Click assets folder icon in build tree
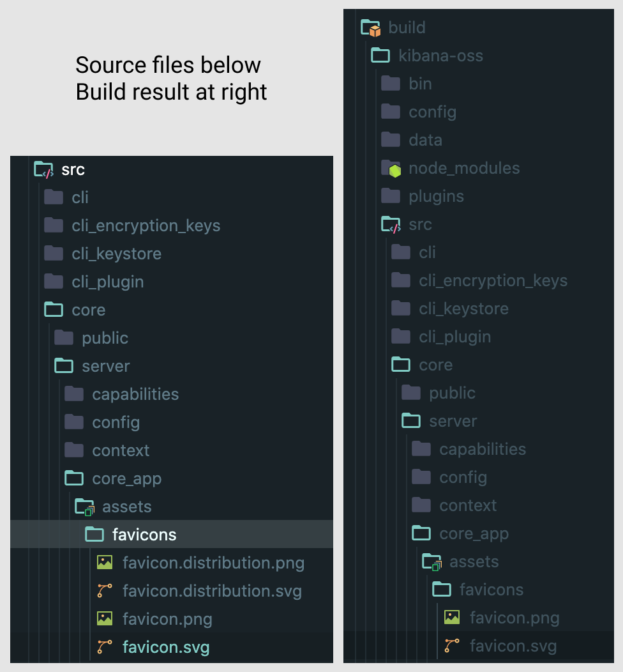This screenshot has width=623, height=672. (x=432, y=562)
